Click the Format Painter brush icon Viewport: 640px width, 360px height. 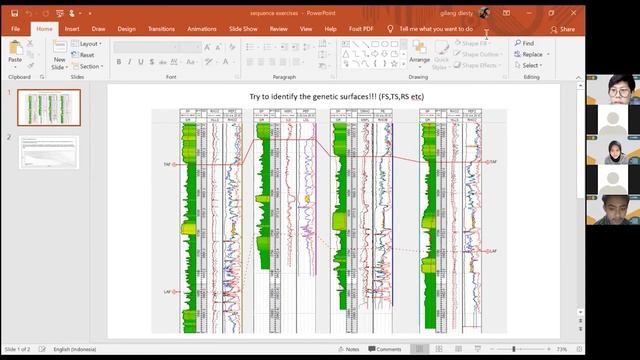[x=31, y=65]
